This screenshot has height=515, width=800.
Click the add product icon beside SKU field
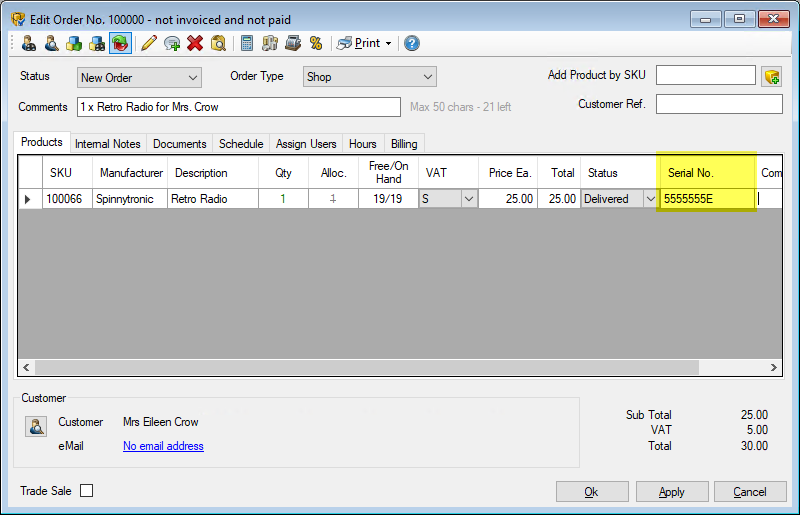coord(771,76)
